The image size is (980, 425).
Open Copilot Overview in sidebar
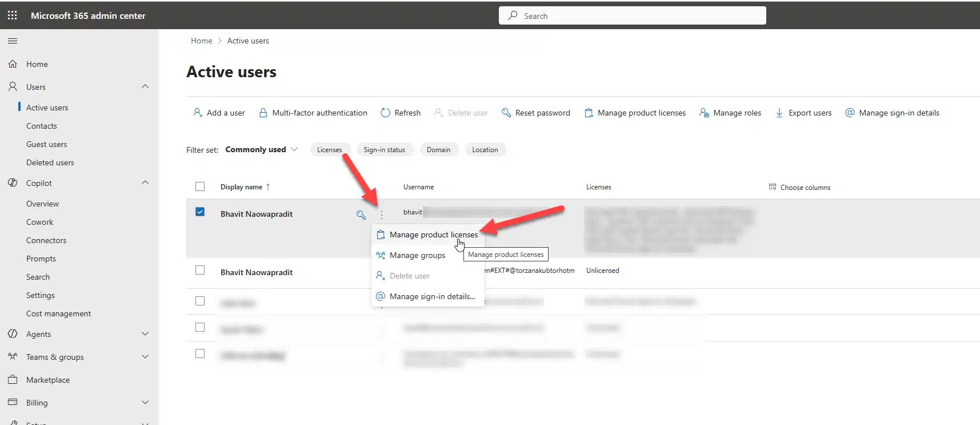point(42,204)
